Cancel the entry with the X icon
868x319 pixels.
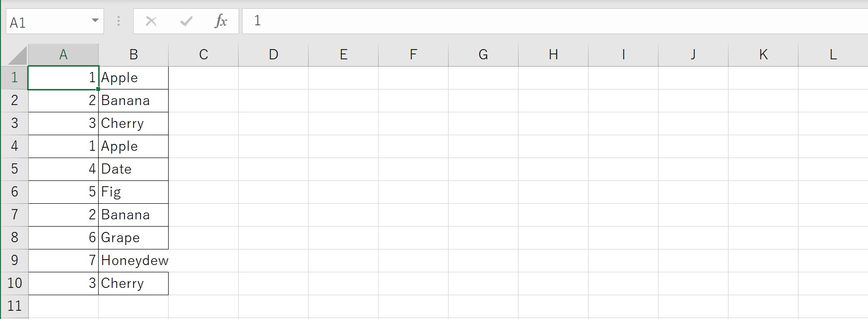[151, 21]
